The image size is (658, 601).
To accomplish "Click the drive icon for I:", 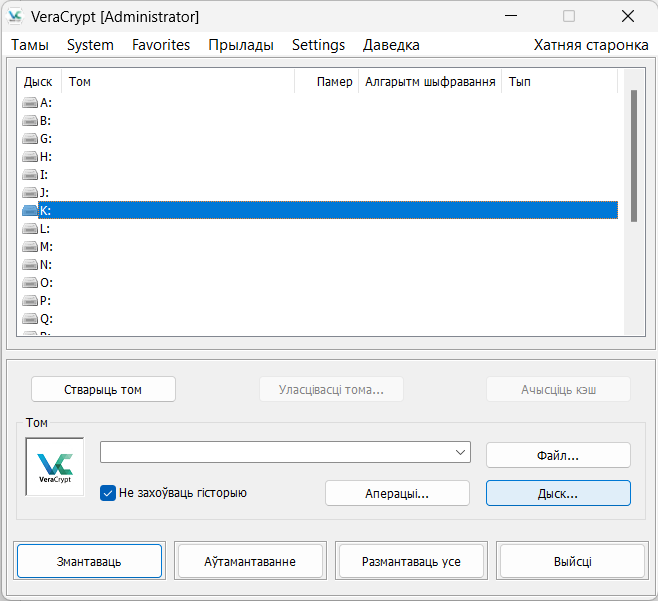I will (30, 175).
